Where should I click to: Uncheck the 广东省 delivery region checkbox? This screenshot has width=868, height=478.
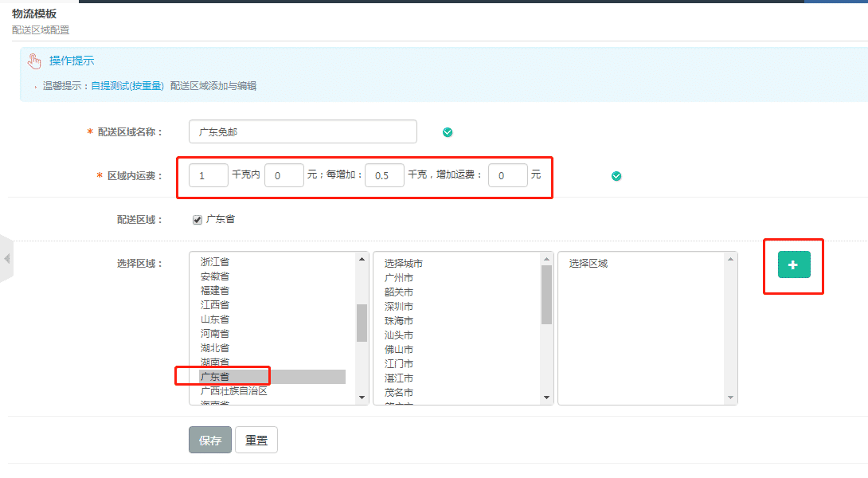(x=197, y=220)
